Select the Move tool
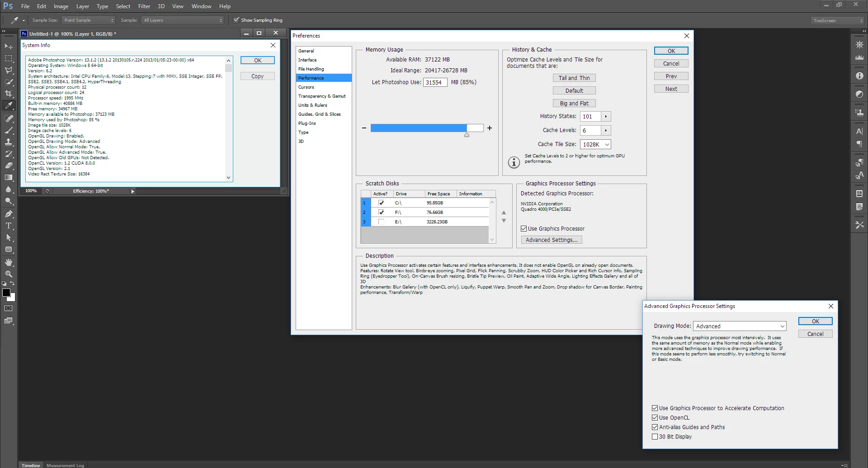The height and width of the screenshot is (468, 868). (x=9, y=46)
